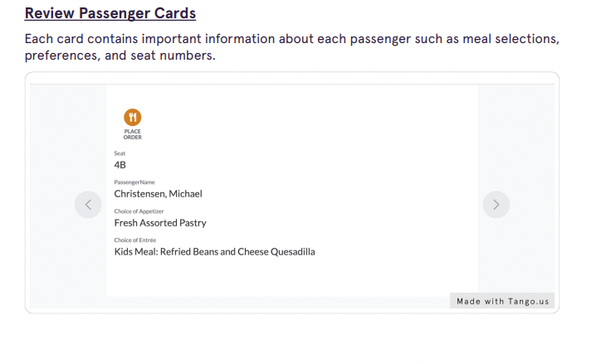Screen dimensions: 606x364
Task: Click the word 'Michael' in the passenger name
Action: click(186, 194)
